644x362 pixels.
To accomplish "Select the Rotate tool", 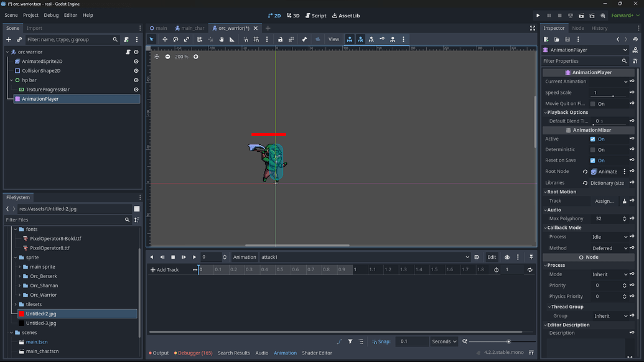I will coord(175,39).
